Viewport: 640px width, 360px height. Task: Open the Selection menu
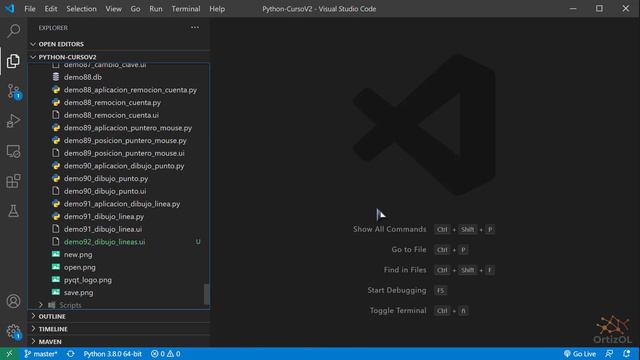pos(81,9)
